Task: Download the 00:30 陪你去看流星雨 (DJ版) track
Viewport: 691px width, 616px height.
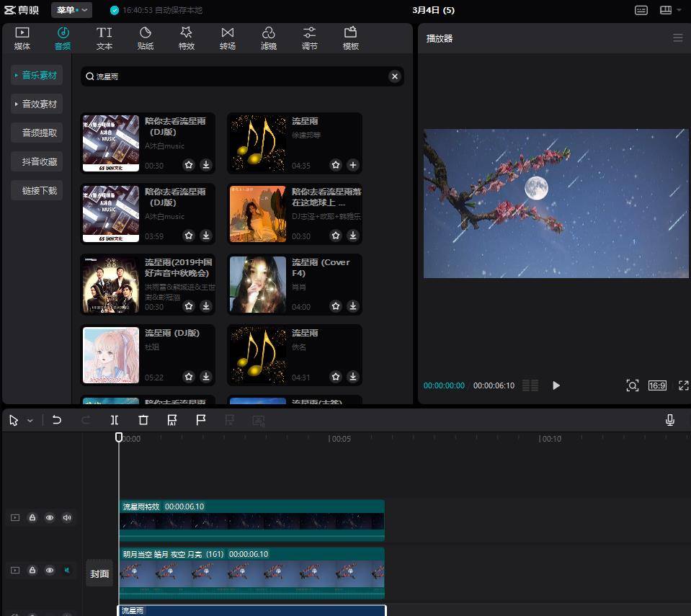Action: coord(206,165)
